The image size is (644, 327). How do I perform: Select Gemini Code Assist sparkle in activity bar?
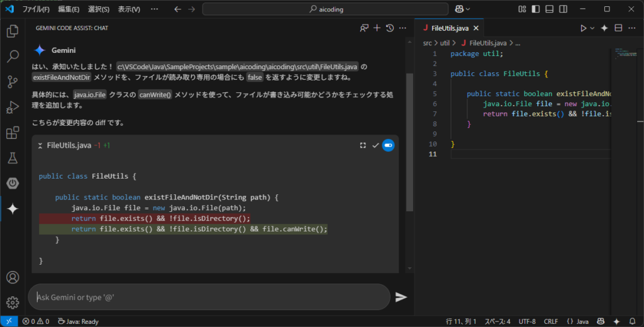point(13,209)
